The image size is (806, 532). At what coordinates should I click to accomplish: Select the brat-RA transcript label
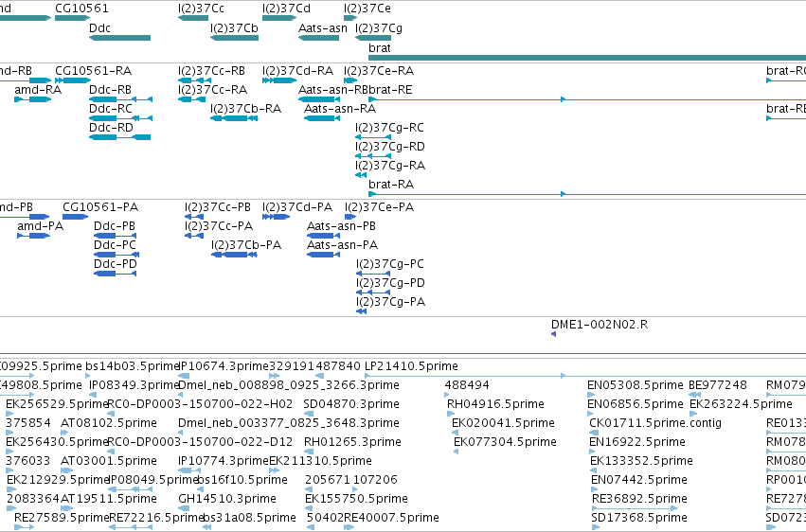pos(391,184)
